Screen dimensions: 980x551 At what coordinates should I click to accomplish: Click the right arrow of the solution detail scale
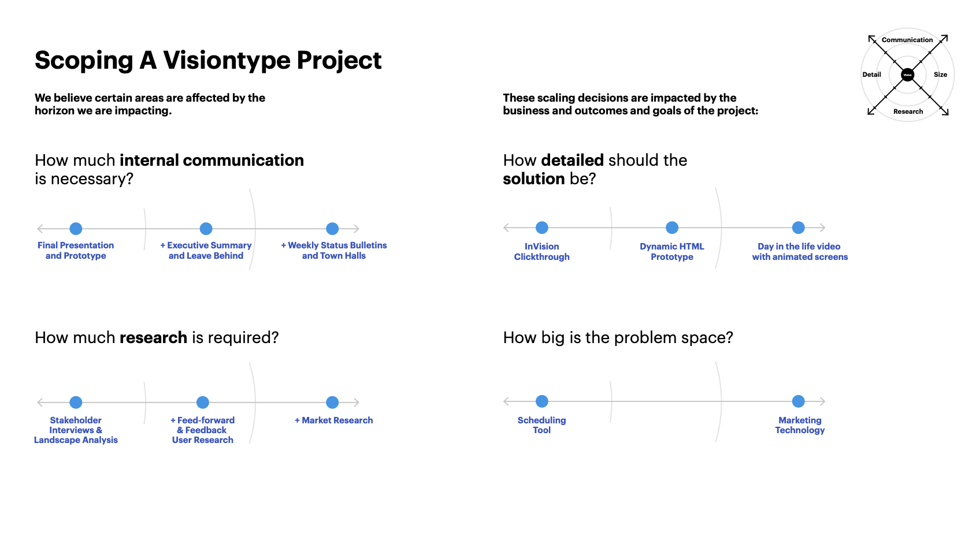tap(823, 228)
